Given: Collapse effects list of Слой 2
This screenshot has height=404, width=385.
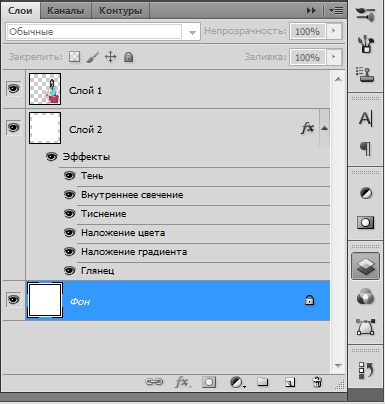Looking at the screenshot, I should (x=324, y=128).
